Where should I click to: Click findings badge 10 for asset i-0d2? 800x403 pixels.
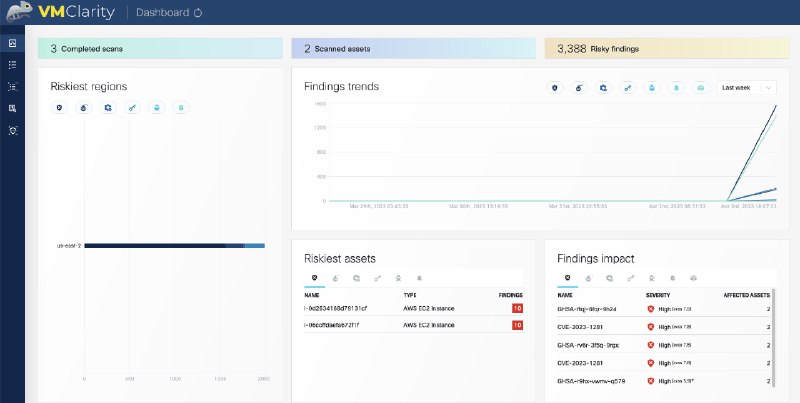517,309
